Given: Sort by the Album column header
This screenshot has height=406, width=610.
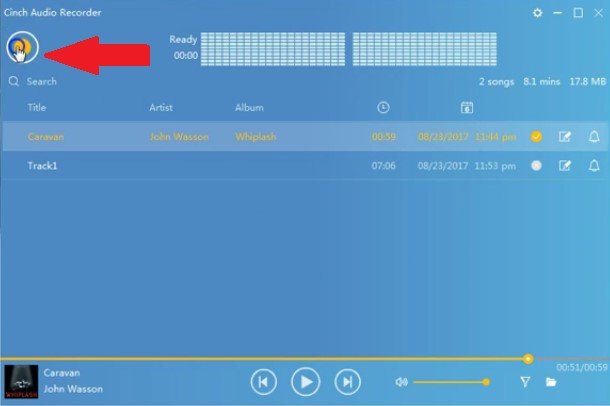Looking at the screenshot, I should (x=249, y=107).
